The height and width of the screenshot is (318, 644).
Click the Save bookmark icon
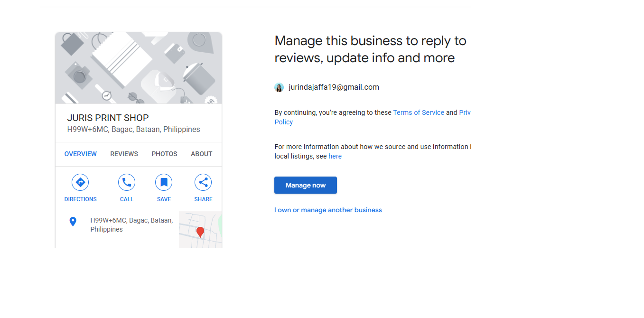click(164, 182)
